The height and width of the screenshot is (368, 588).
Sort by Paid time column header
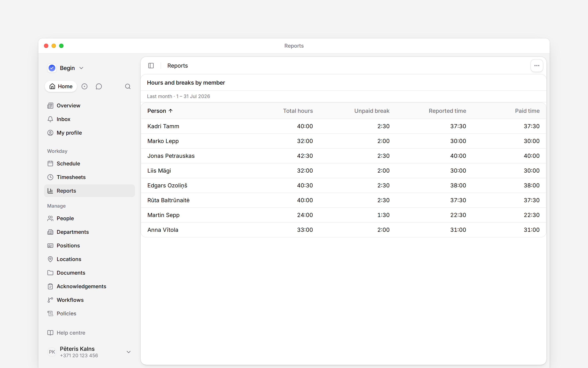coord(527,111)
